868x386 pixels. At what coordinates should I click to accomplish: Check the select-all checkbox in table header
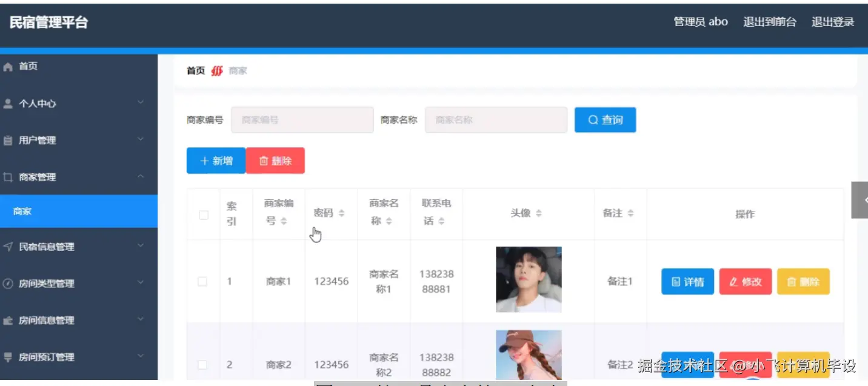pyautogui.click(x=203, y=214)
